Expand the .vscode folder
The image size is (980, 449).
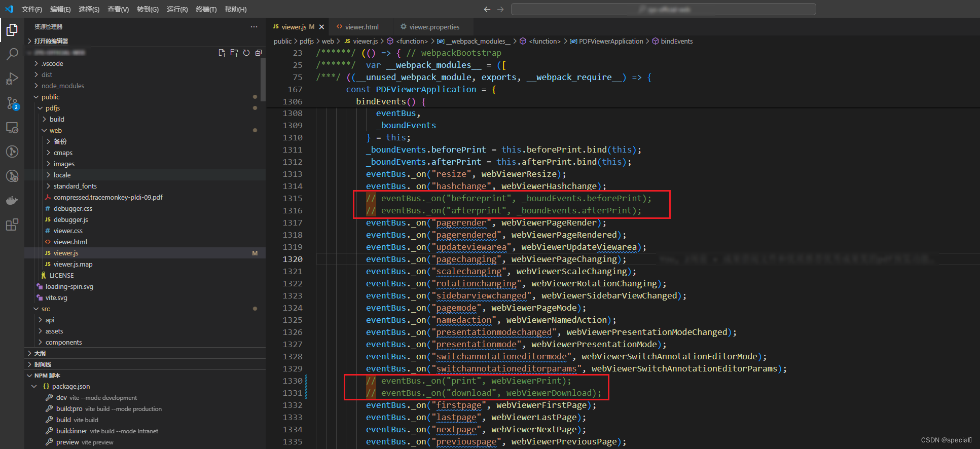145,64
